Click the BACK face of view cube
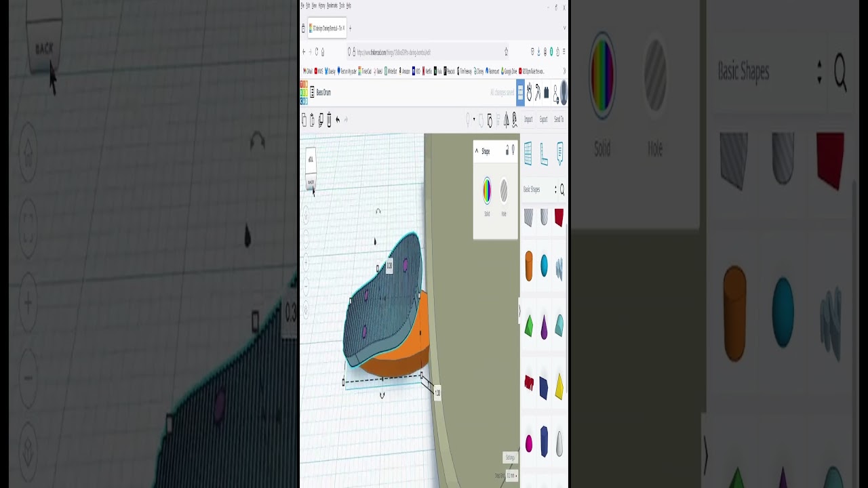 pos(311,182)
